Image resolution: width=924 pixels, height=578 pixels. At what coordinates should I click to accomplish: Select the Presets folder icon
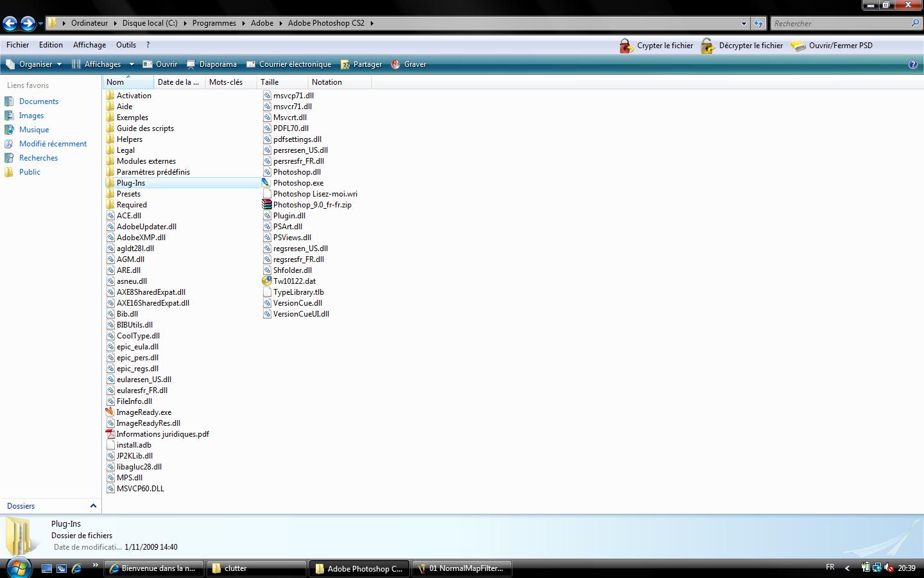pos(110,194)
